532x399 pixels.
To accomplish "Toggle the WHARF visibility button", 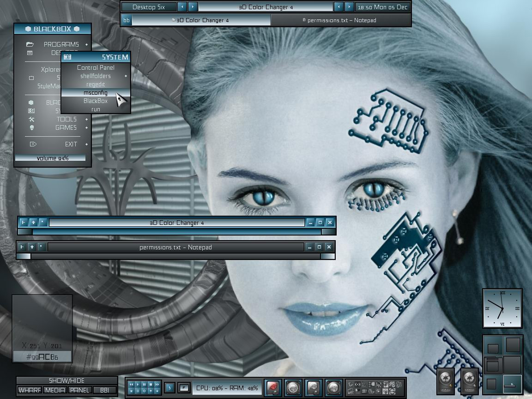I will tap(30, 390).
